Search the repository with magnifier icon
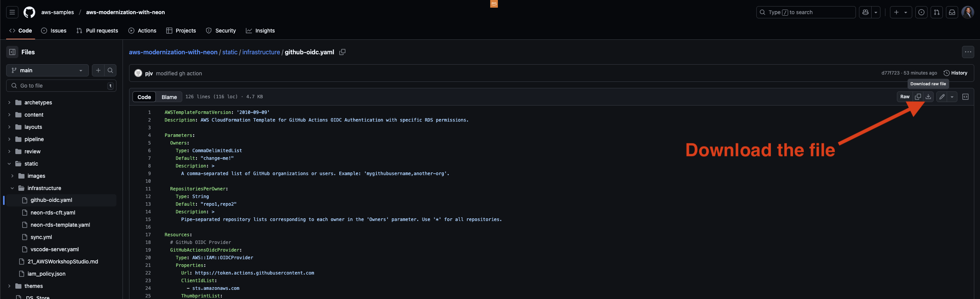Image resolution: width=980 pixels, height=299 pixels. 110,70
